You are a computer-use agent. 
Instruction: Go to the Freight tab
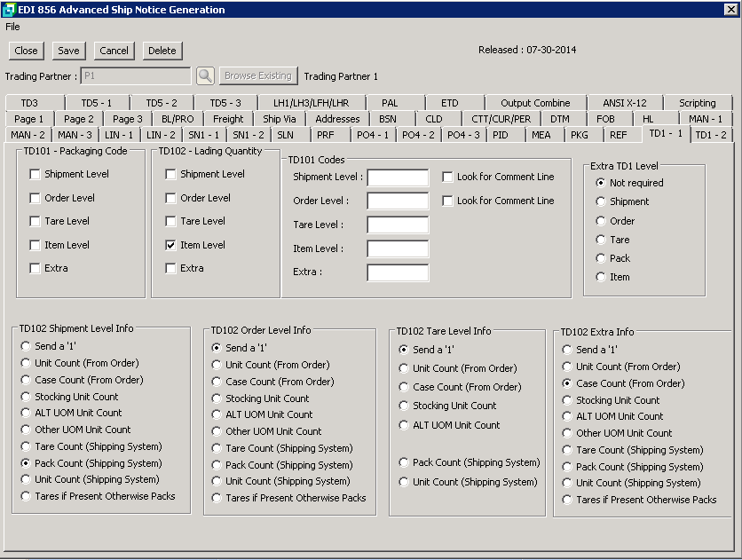pos(228,119)
